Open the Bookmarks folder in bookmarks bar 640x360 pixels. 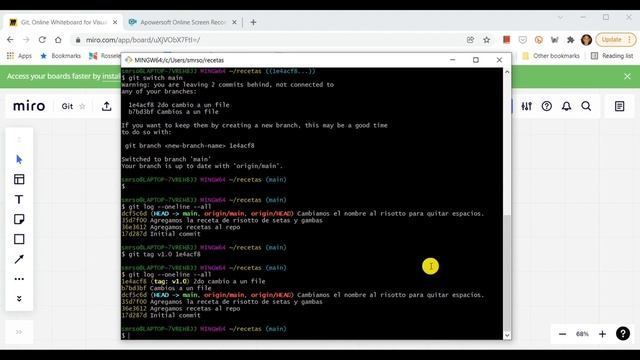[x=60, y=56]
